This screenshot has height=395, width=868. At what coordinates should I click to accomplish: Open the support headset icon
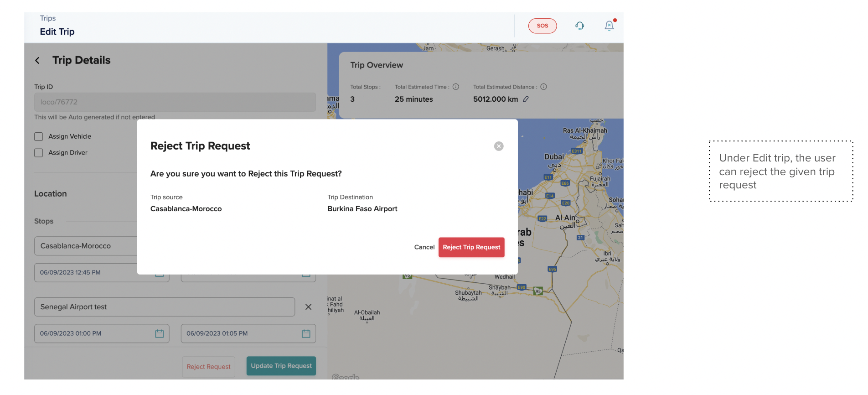[579, 26]
